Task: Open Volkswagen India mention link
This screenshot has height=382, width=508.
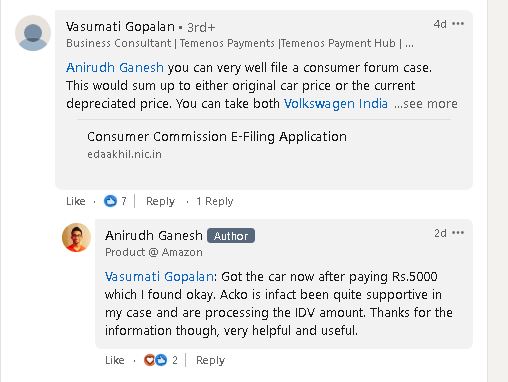Action: click(x=336, y=104)
